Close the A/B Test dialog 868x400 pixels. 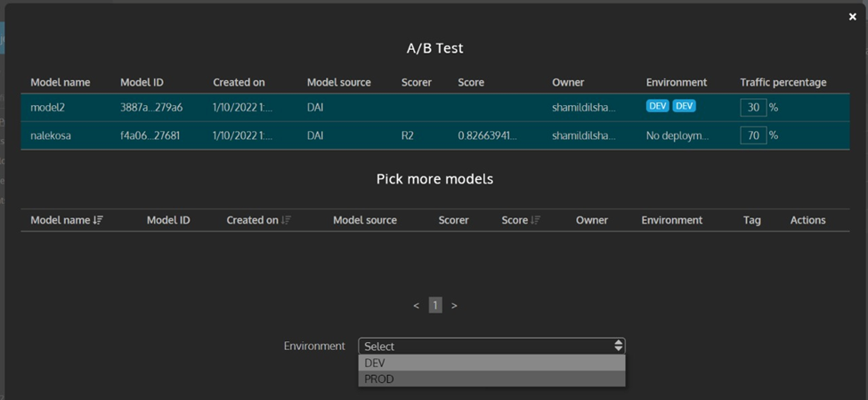pyautogui.click(x=852, y=17)
